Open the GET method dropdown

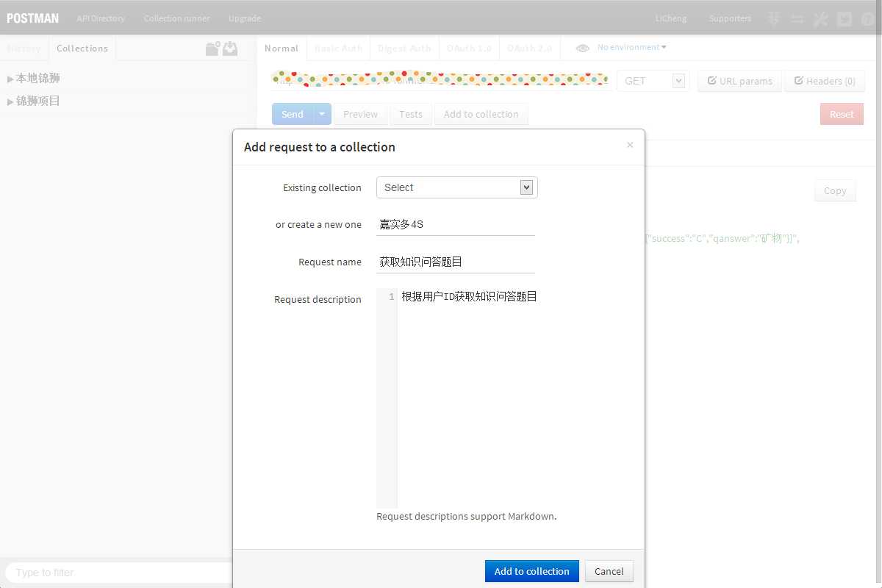coord(653,81)
